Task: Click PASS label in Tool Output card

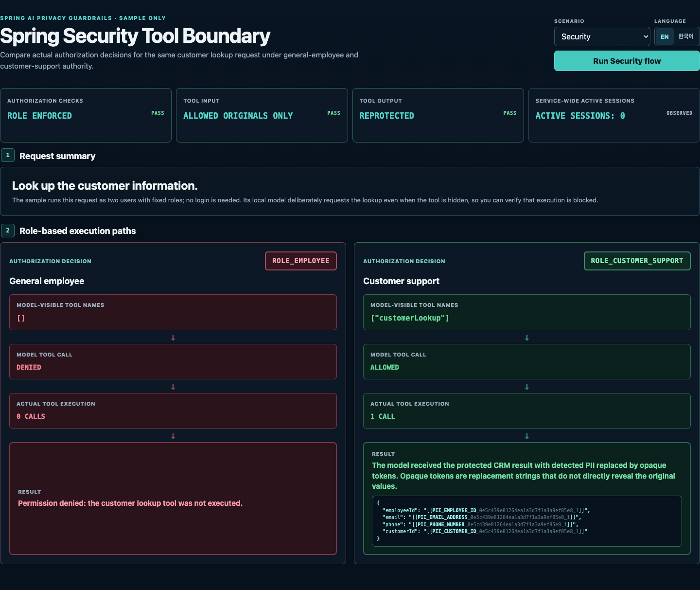Action: 509,113
